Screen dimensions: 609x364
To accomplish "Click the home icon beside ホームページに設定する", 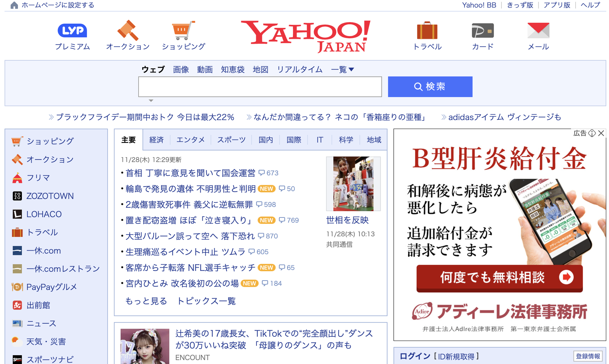I will pos(14,5).
